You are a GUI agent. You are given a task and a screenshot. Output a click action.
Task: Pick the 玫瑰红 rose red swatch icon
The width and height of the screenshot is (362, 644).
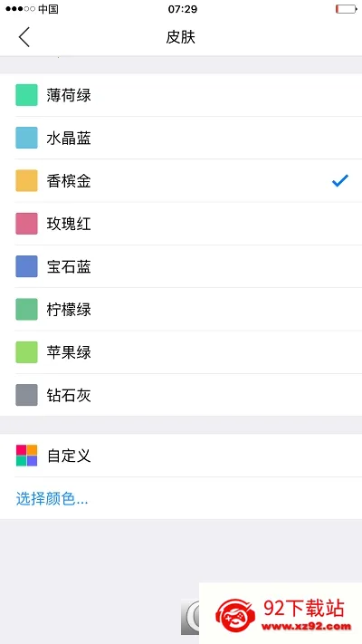[26, 224]
